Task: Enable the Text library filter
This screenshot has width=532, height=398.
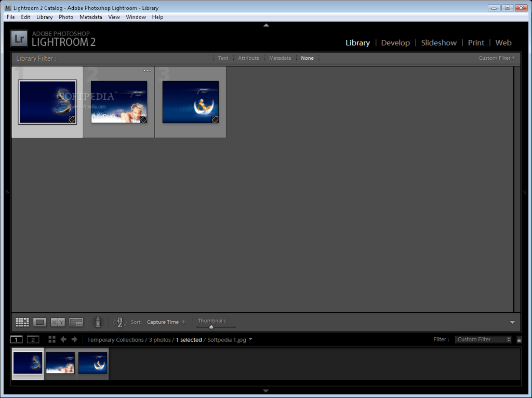Action: 223,58
